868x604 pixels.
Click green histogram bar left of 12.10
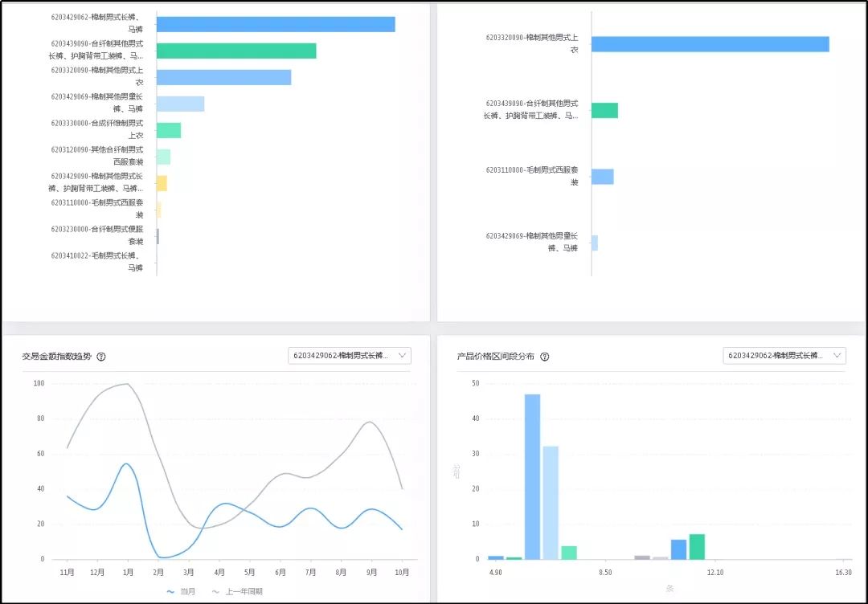pos(697,546)
